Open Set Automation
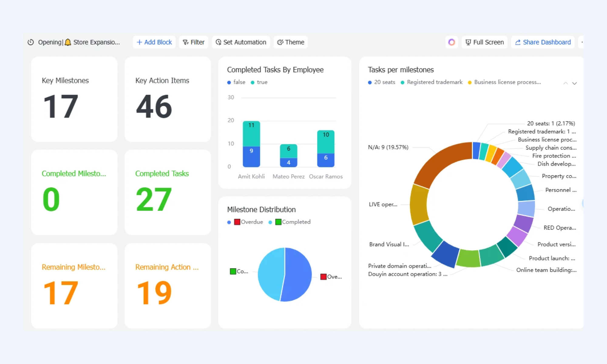 pyautogui.click(x=241, y=42)
